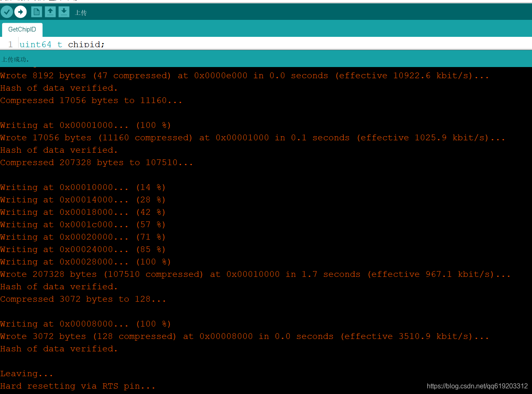Click the '上传成功。' status message
The width and height of the screenshot is (532, 394).
(16, 60)
